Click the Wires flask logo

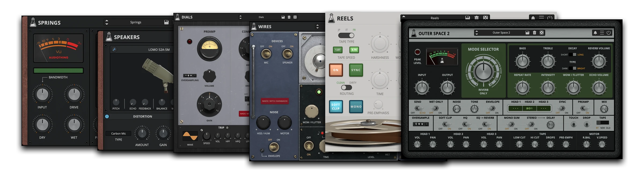pyautogui.click(x=254, y=26)
